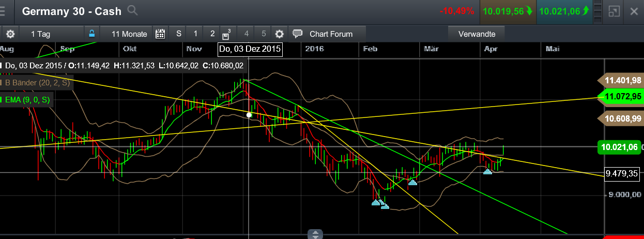Click the green 11.072,95 EMA price tag

click(620, 96)
